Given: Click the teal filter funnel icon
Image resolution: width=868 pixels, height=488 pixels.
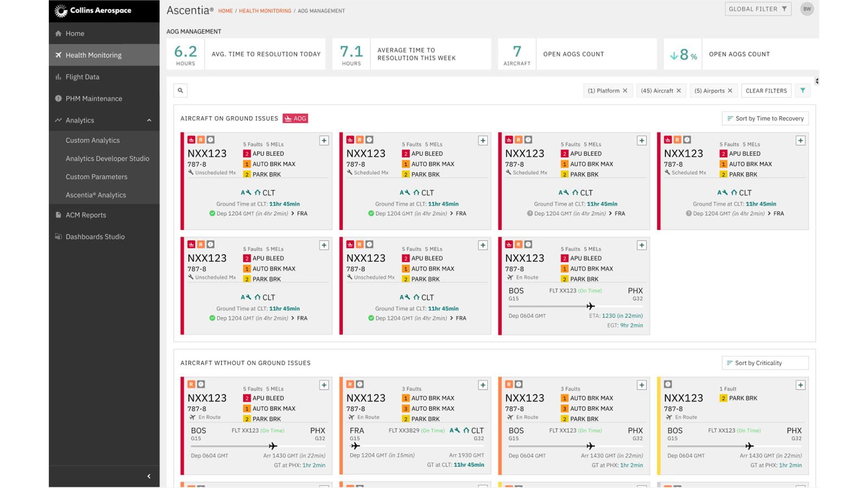Looking at the screenshot, I should click(x=803, y=91).
